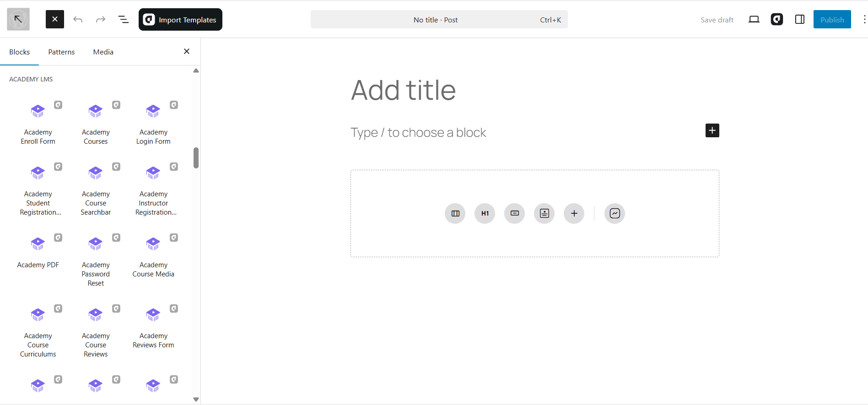Click the Import Templates button
Image resolution: width=868 pixels, height=405 pixels.
pos(180,20)
